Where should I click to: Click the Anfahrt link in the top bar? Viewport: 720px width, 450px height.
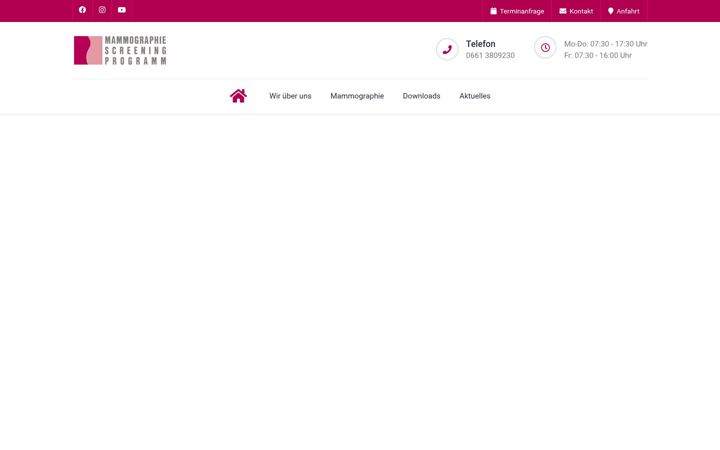pos(624,11)
